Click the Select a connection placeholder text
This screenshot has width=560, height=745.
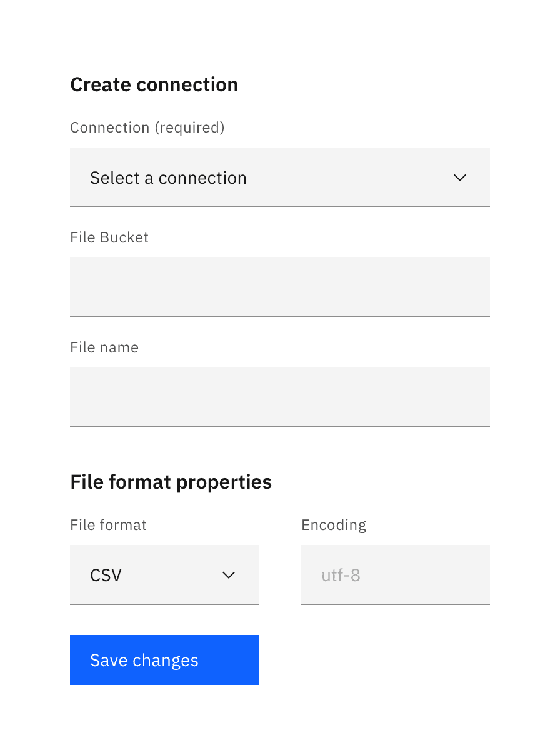[x=168, y=177]
